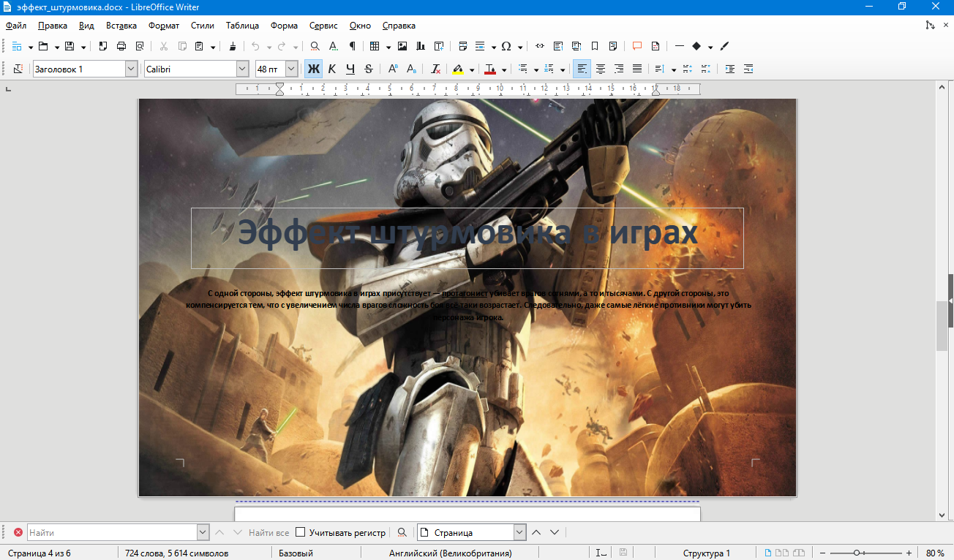Insert a table using the toolbar icon
Viewport: 954px width, 560px height.
375,46
